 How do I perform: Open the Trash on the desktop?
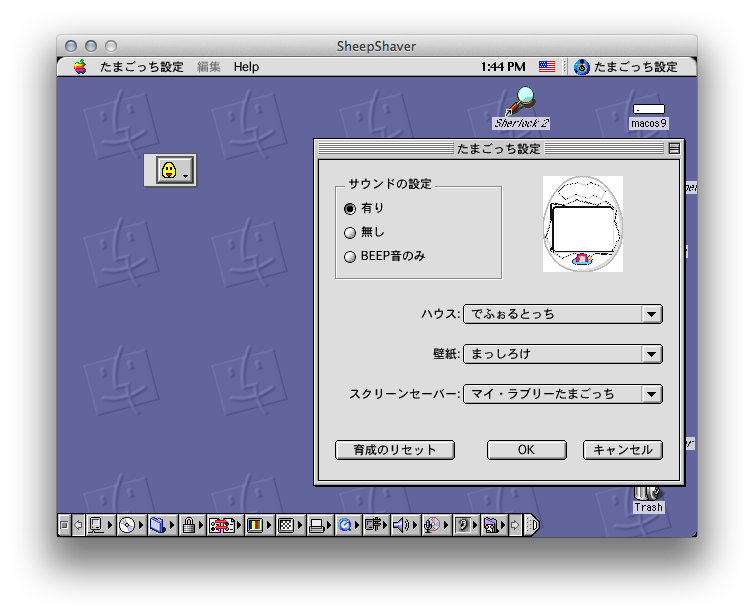click(x=648, y=494)
